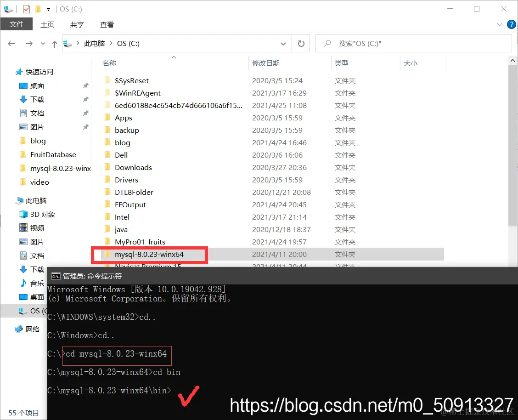Open 下载 under Quick access
This screenshot has width=518, height=420.
37,99
